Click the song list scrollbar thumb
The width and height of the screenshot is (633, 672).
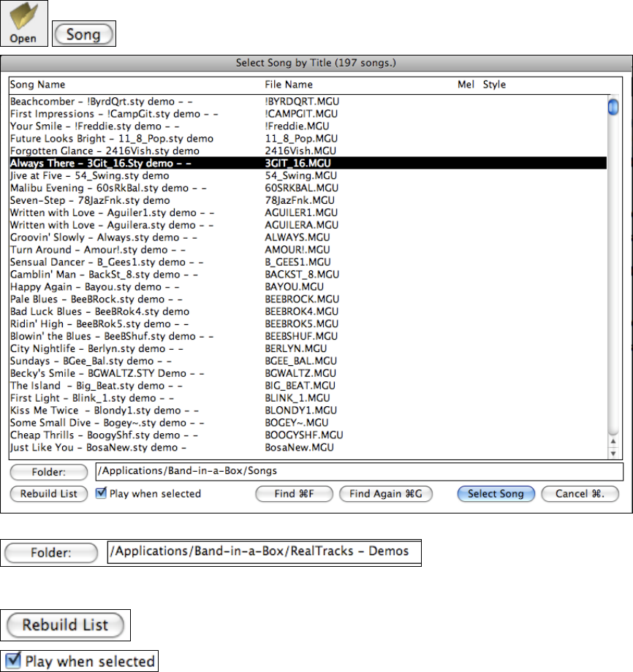(x=613, y=107)
